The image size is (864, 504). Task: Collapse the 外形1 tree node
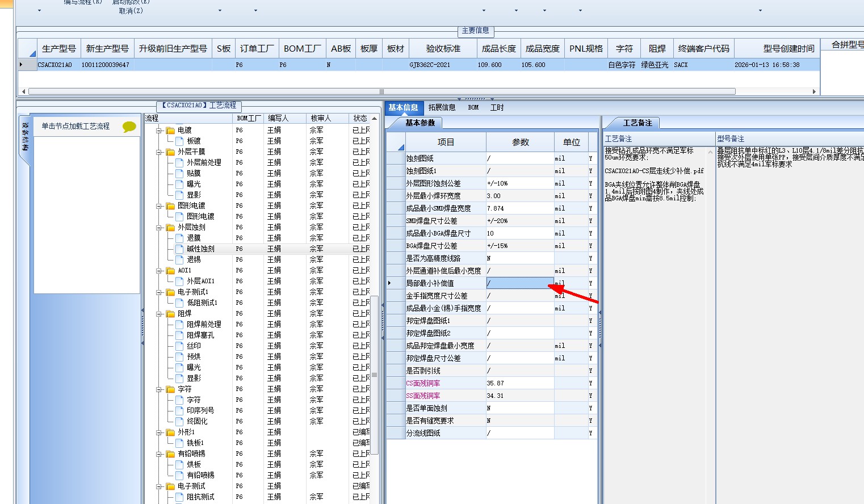pyautogui.click(x=160, y=432)
